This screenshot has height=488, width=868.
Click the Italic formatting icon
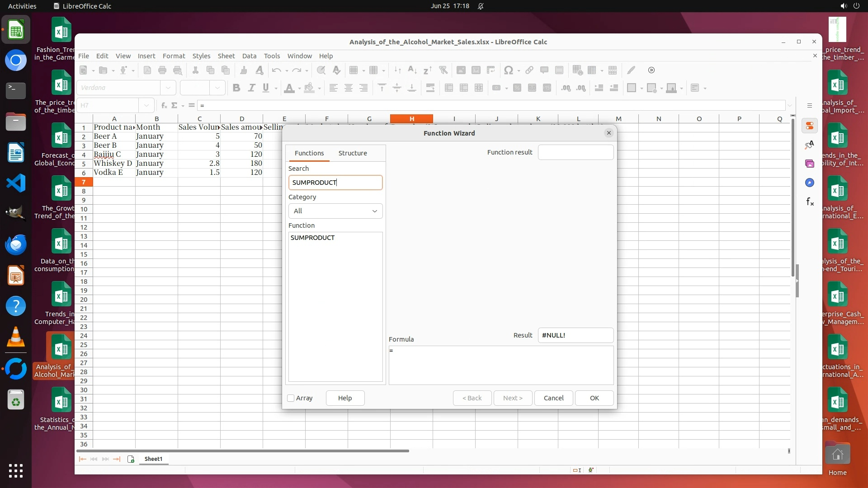(x=251, y=88)
